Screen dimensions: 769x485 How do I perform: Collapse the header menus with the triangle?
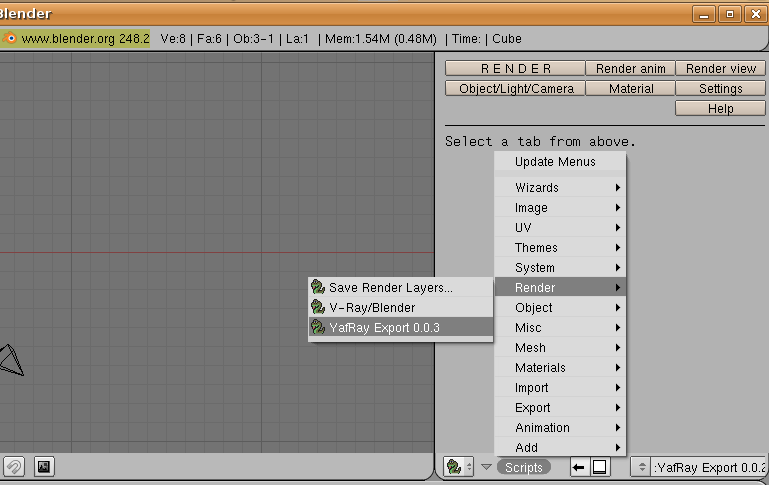486,467
